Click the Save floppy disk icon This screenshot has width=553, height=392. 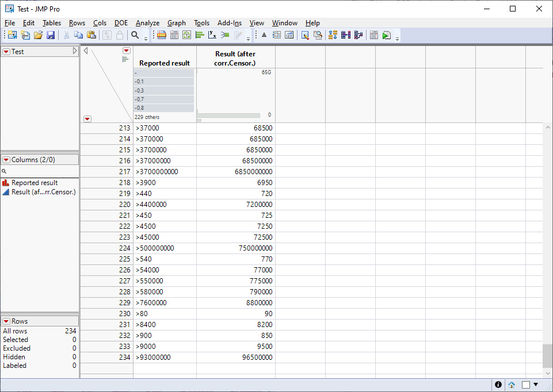(x=51, y=35)
